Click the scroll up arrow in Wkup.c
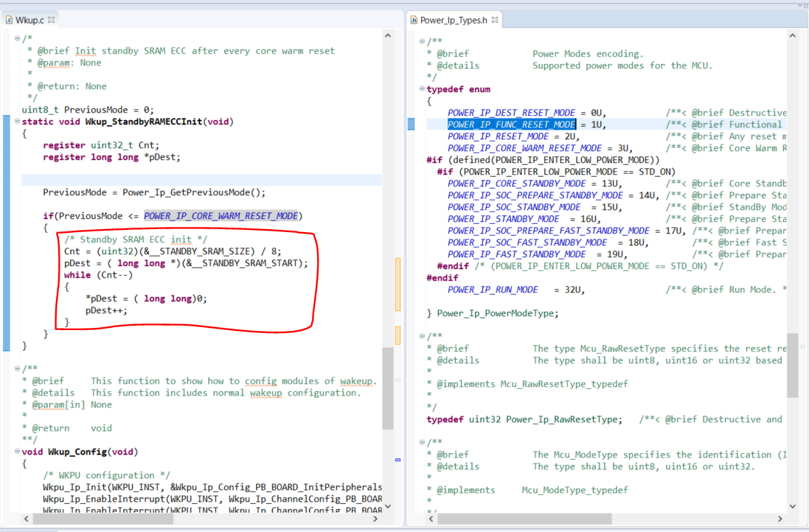 click(388, 36)
